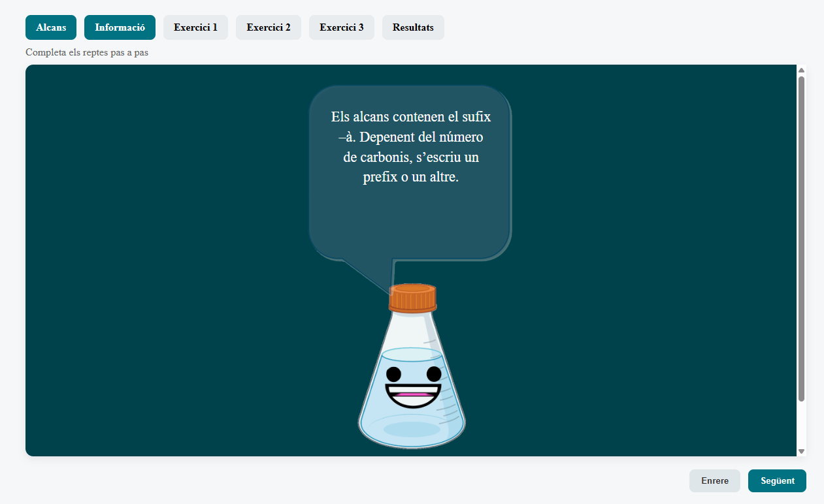Open Exercici 3 tab
Viewport: 824px width, 504px height.
tap(342, 27)
